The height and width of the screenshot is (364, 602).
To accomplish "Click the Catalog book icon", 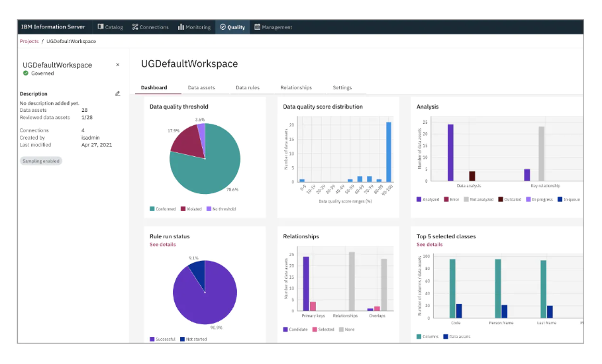I will [101, 26].
